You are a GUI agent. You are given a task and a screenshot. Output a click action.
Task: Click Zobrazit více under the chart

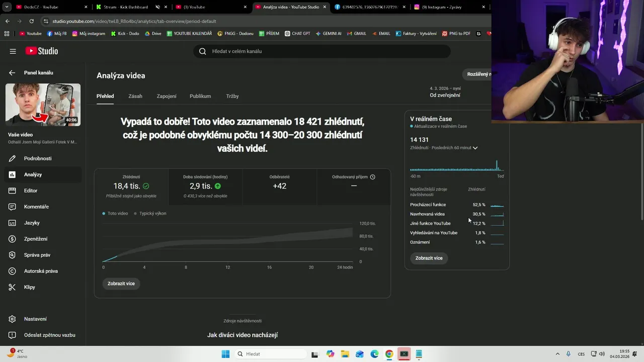(x=121, y=284)
